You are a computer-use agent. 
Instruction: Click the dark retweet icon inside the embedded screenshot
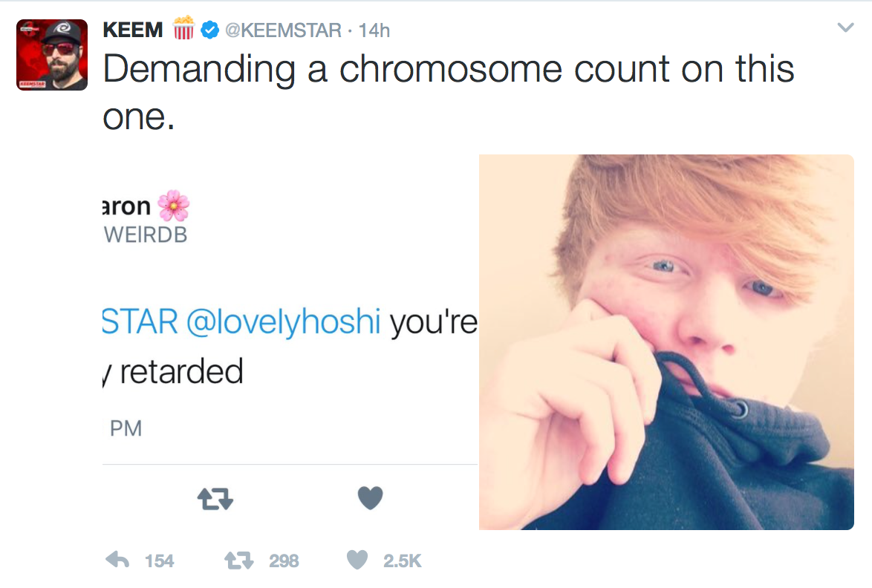click(215, 499)
